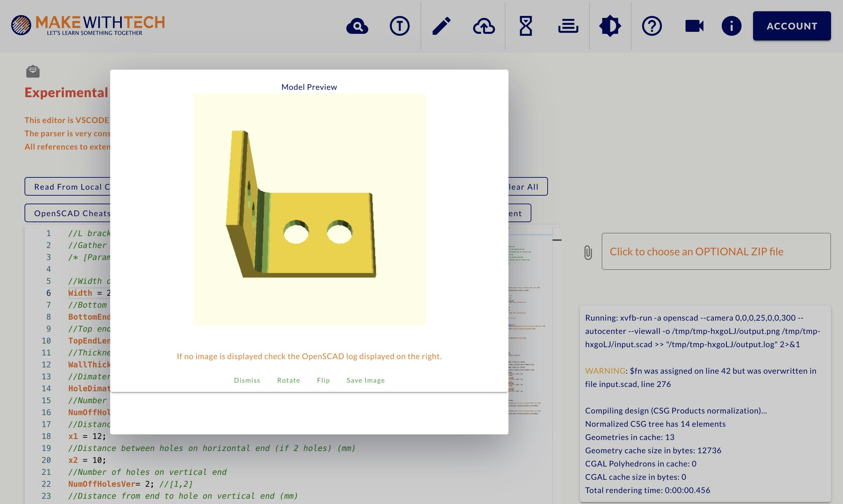
Task: Click the stacked lines list icon
Action: tap(568, 26)
